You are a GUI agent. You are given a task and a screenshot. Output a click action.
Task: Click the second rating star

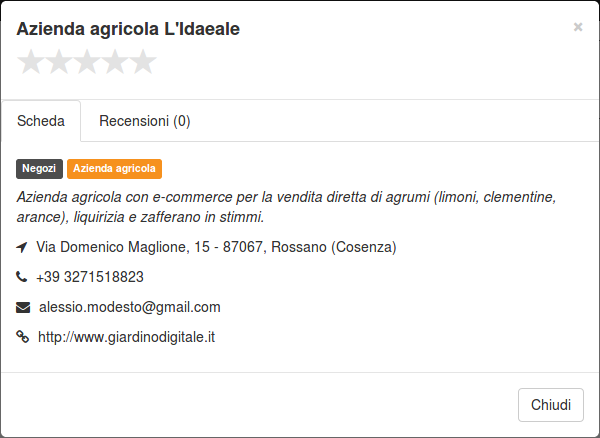[x=59, y=62]
